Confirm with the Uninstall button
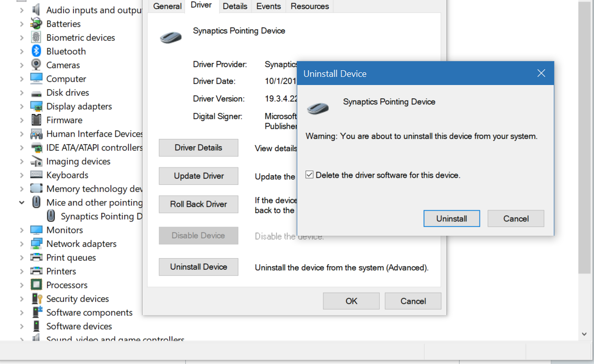594x364 pixels. (451, 218)
